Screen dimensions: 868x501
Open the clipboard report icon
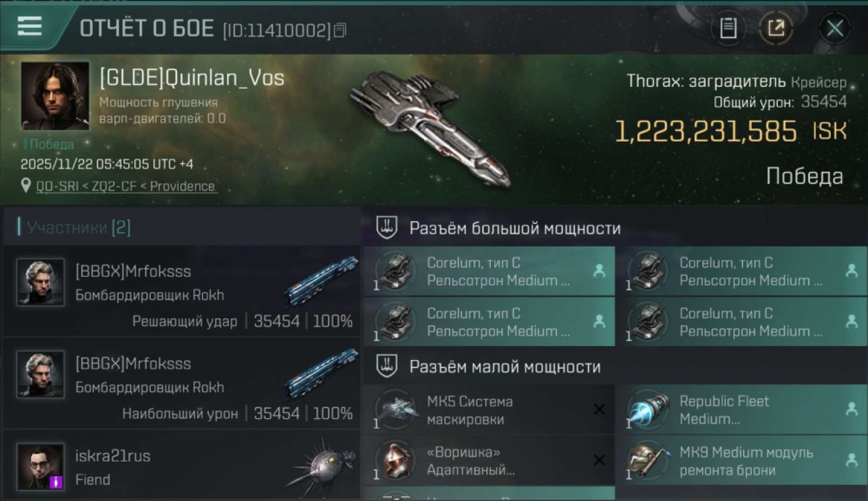click(x=728, y=28)
